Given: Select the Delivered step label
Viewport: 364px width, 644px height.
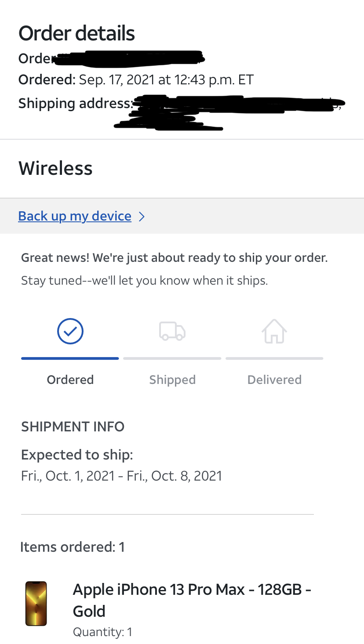Looking at the screenshot, I should point(274,380).
